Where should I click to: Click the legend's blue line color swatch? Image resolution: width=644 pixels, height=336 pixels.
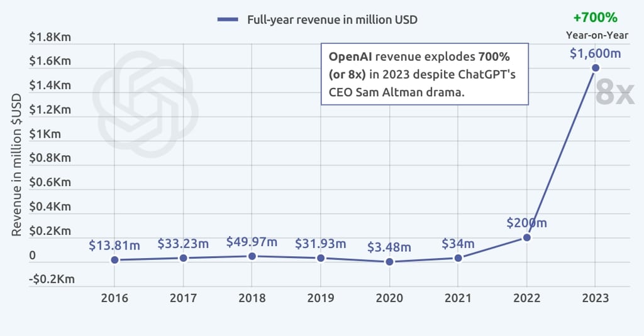[228, 19]
